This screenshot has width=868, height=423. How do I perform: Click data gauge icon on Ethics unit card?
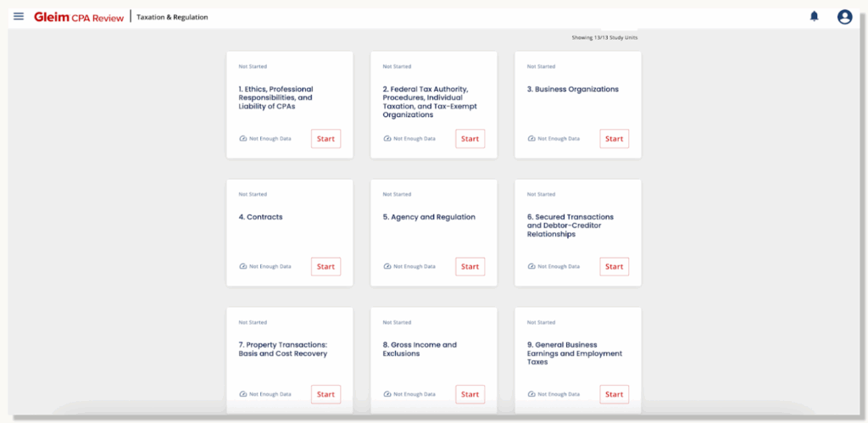click(243, 138)
